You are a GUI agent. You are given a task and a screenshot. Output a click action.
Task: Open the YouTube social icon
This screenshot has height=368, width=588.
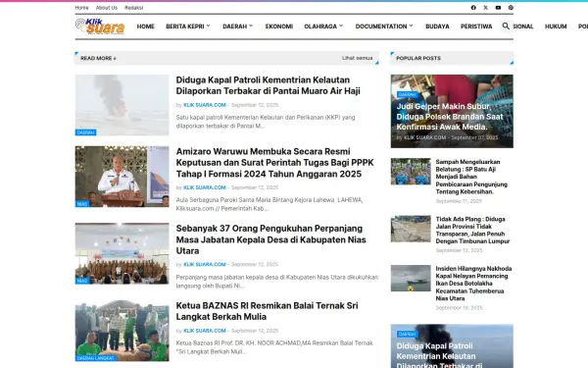click(498, 8)
